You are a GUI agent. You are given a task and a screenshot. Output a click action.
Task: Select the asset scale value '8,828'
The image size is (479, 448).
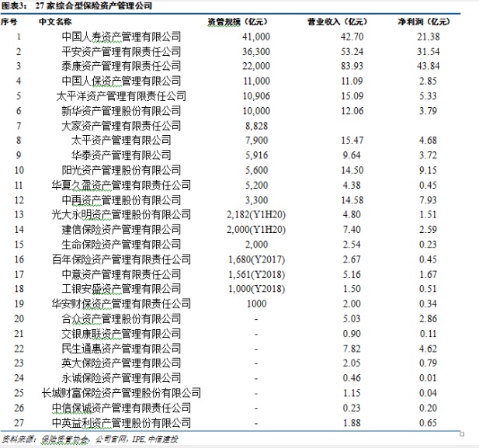point(256,126)
